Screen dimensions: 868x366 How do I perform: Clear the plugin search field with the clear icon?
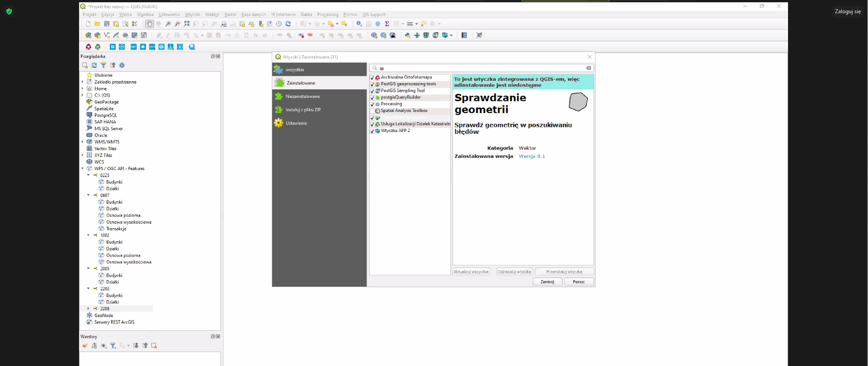click(589, 68)
